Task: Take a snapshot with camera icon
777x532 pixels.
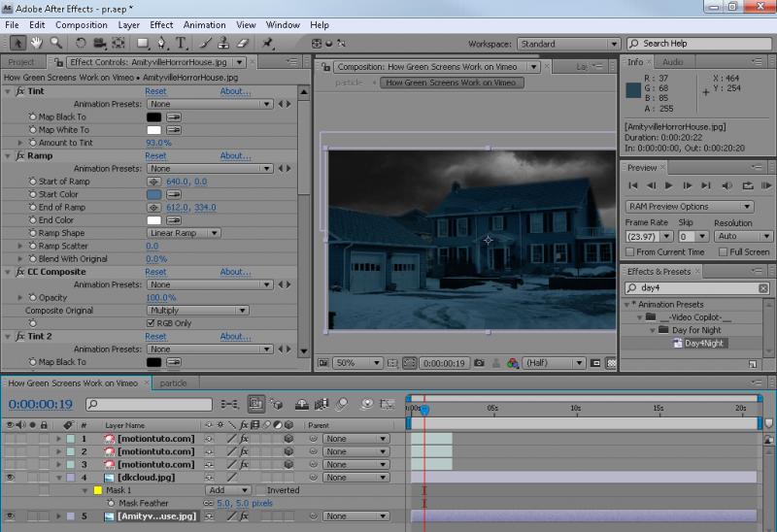Action: pos(479,363)
